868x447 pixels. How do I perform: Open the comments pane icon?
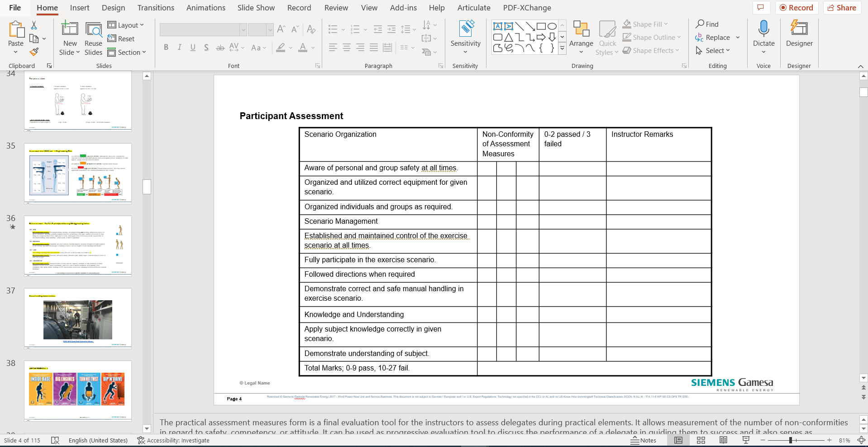(x=761, y=8)
